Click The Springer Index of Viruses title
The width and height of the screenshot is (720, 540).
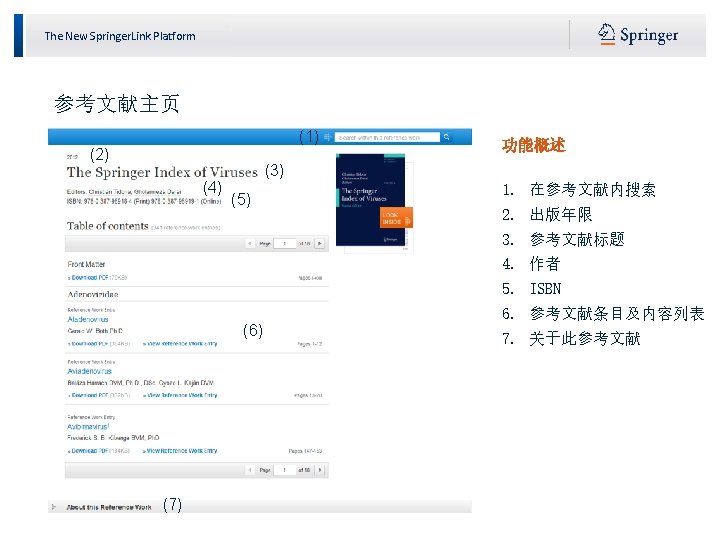163,172
